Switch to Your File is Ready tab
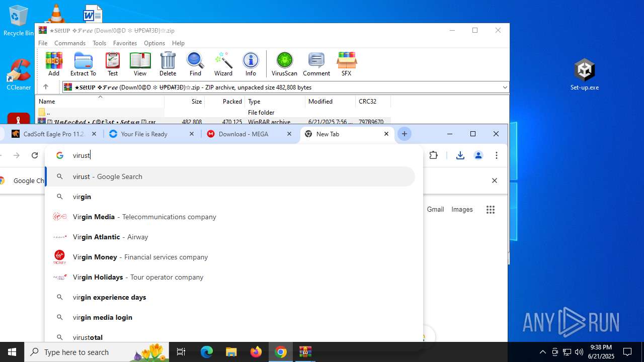The height and width of the screenshot is (362, 644). [151, 134]
